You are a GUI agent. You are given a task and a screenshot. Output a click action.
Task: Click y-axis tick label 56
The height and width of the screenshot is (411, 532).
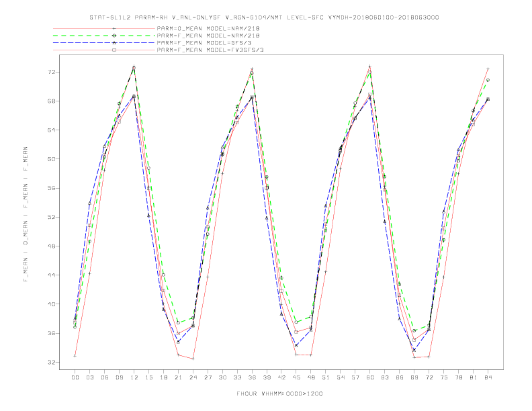point(52,188)
